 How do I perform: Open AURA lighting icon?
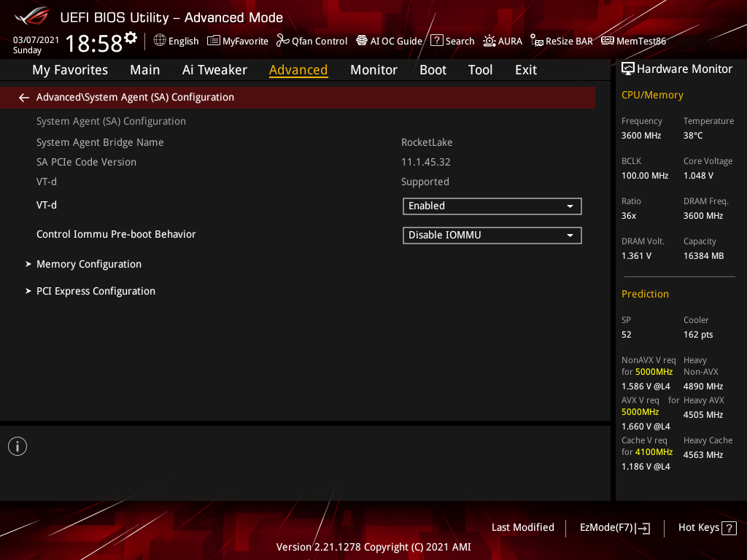489,41
